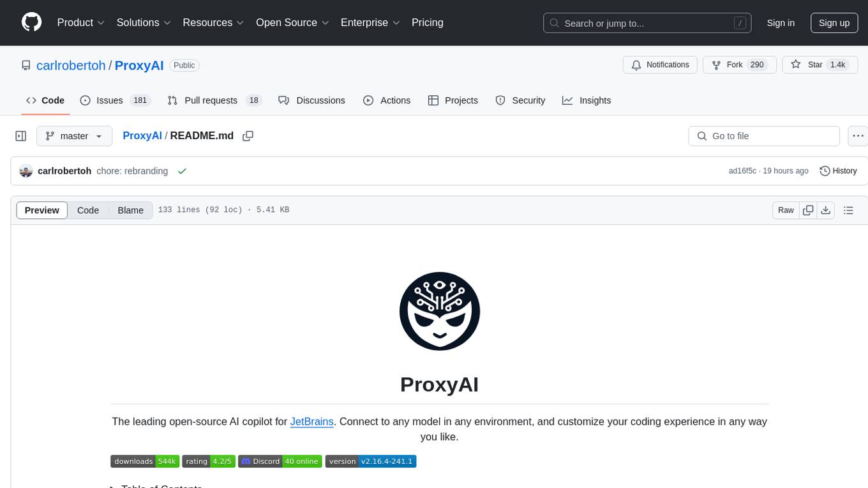Open the ProxyAI repository title link
This screenshot has height=488, width=868.
point(139,65)
